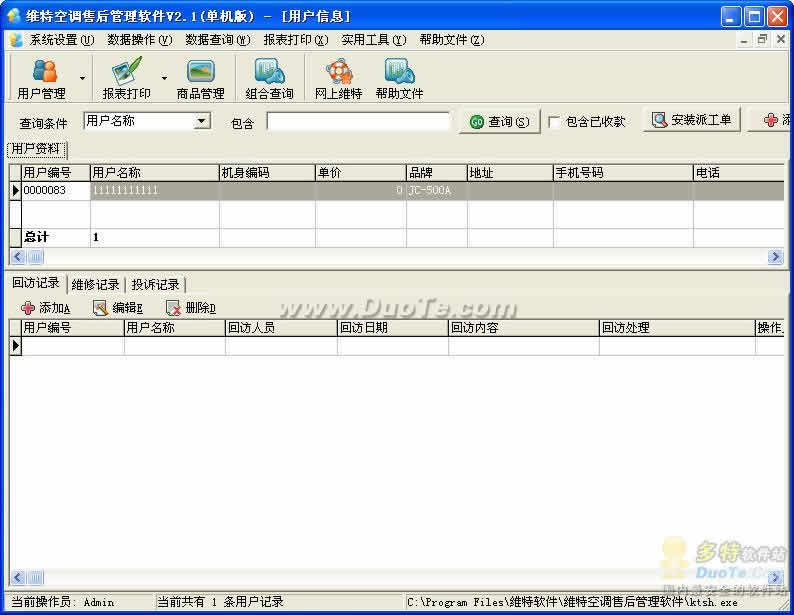Click the 用户编号 column header in user table
This screenshot has height=615, width=794.
[55, 173]
